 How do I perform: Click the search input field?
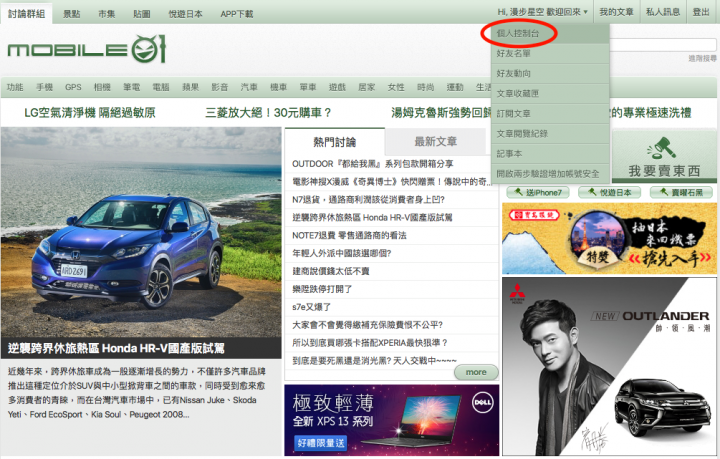click(663, 45)
